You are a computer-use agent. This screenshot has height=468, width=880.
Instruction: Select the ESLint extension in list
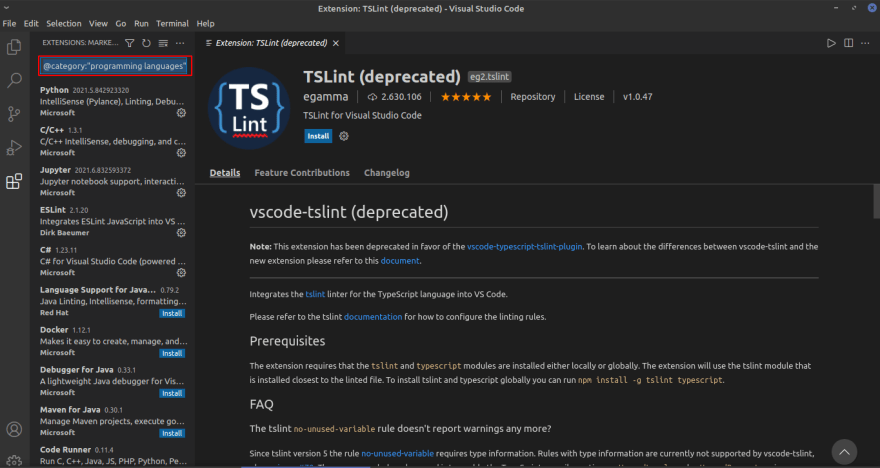(x=113, y=221)
